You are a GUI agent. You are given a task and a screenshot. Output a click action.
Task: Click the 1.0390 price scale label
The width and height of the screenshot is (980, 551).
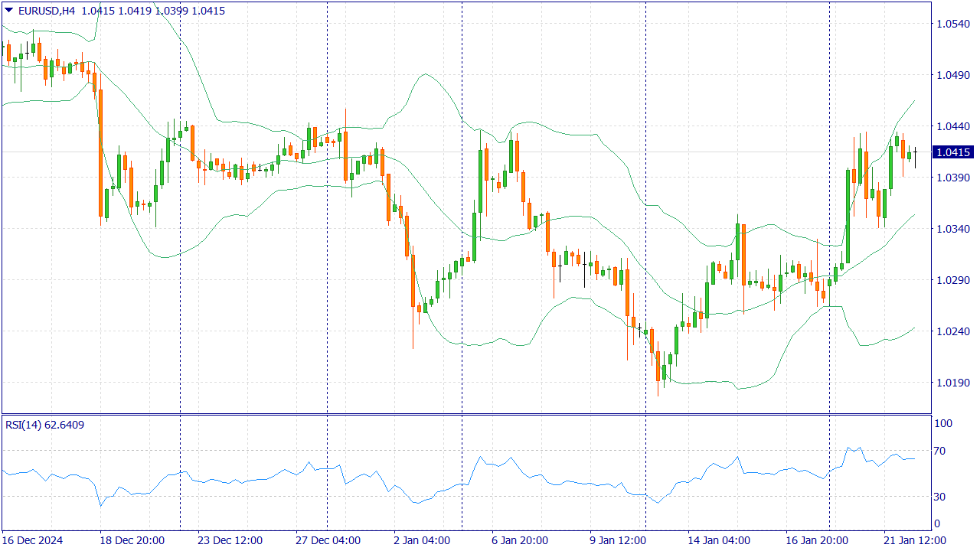point(953,178)
